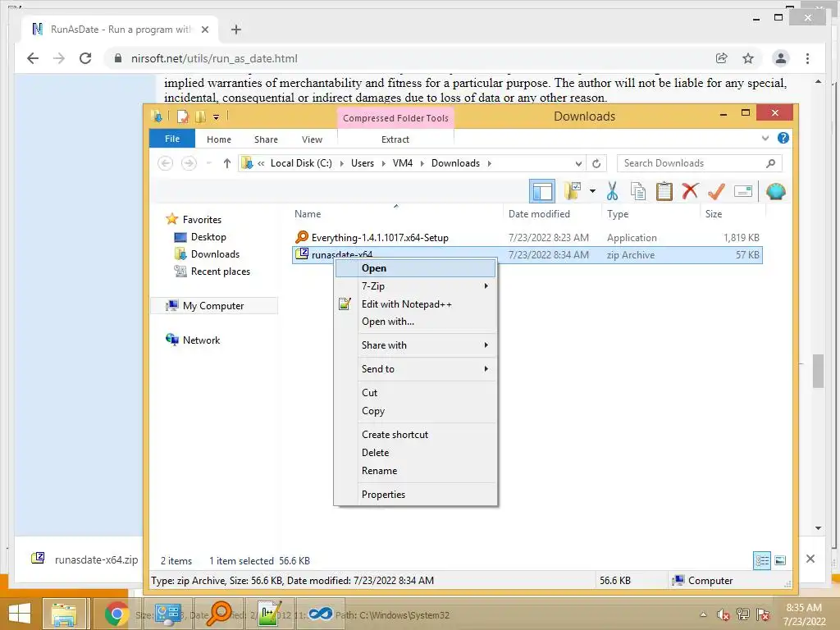Click the scissors Cut icon in toolbar
840x630 pixels.
click(x=612, y=190)
